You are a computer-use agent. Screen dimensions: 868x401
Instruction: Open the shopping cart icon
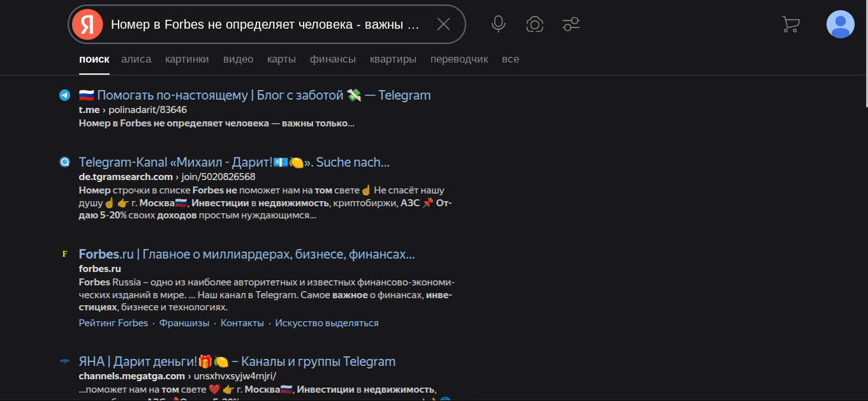(790, 24)
